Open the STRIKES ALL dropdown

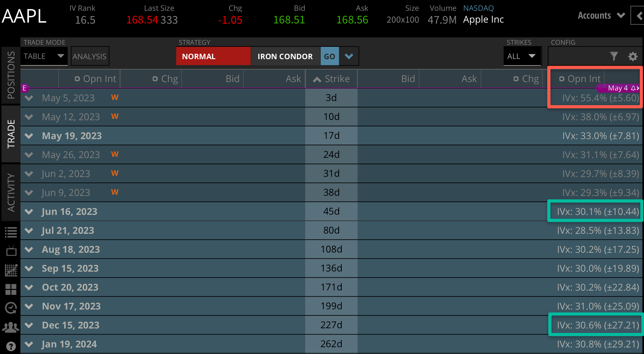(x=522, y=56)
